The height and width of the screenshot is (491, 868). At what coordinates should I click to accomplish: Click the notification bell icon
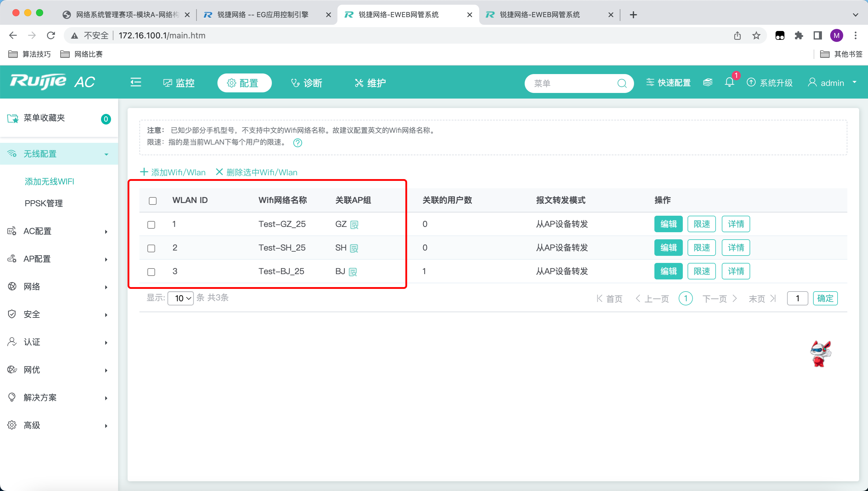(x=729, y=83)
